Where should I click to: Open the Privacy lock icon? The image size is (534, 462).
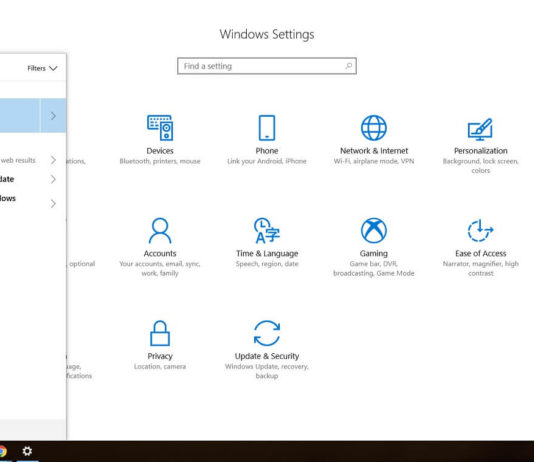pos(160,333)
